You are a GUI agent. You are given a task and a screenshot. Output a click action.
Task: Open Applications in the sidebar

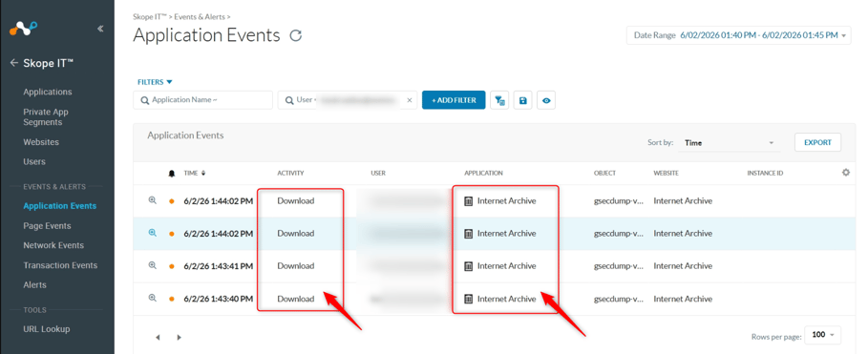[x=48, y=92]
